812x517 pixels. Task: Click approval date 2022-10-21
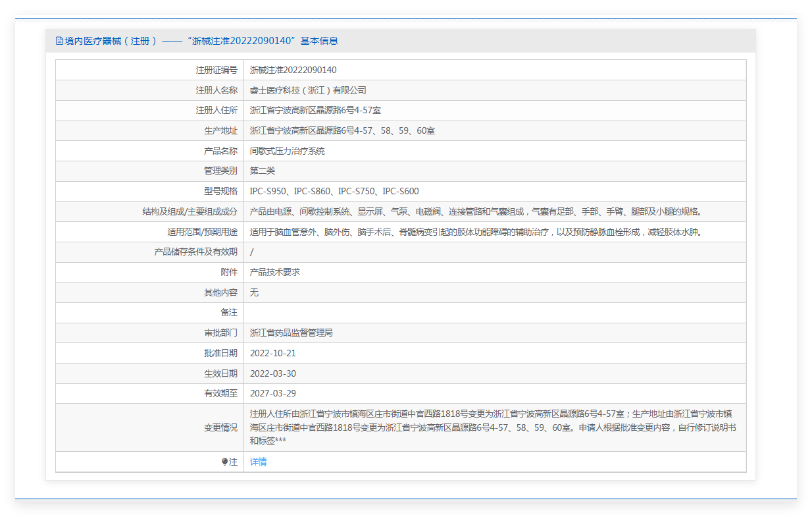272,353
